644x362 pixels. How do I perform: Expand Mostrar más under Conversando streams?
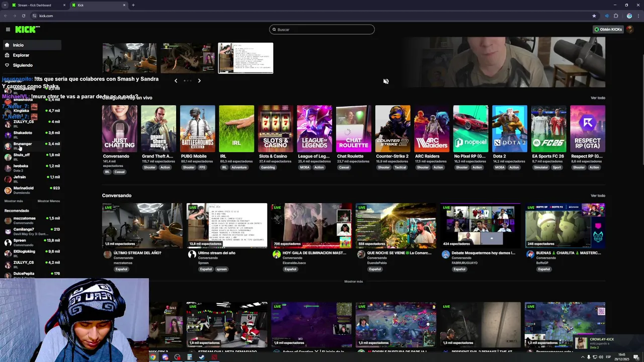click(353, 282)
